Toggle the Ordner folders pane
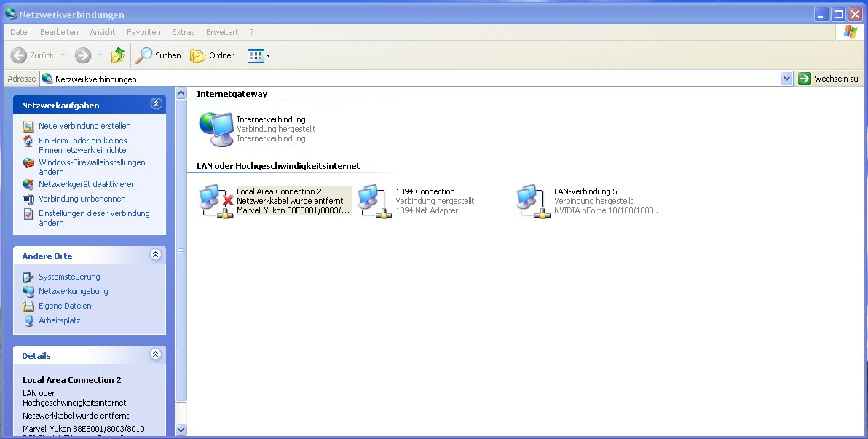 click(x=212, y=55)
